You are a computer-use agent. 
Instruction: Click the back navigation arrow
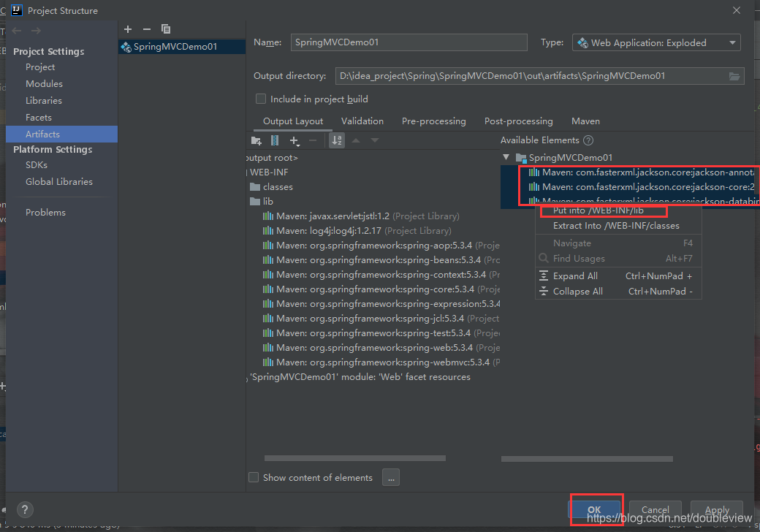[17, 31]
